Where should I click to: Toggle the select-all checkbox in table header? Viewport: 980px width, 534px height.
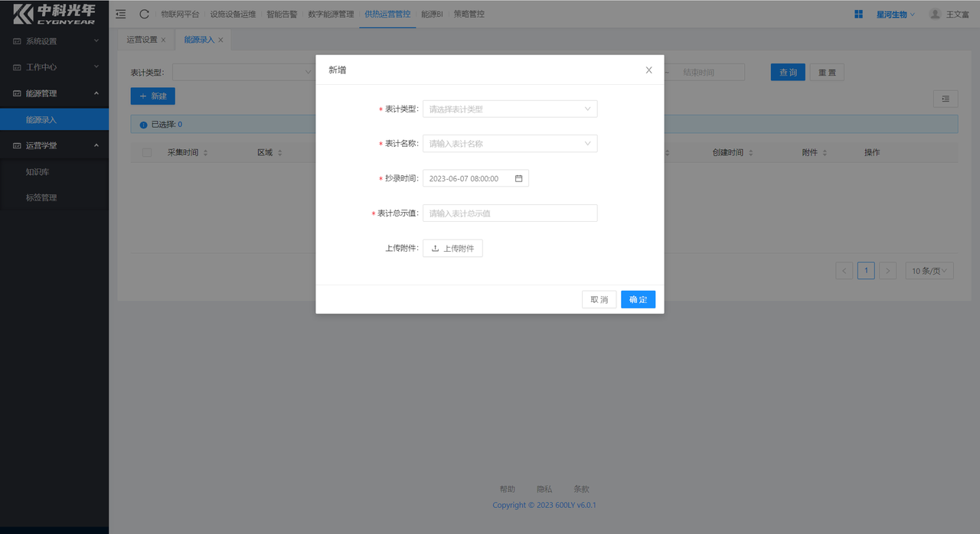147,152
